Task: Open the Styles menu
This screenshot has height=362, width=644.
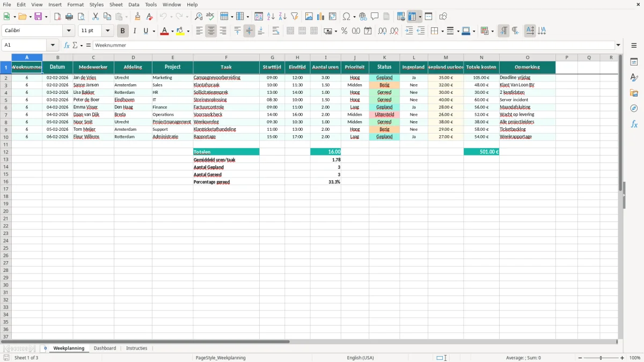Action: coord(97,4)
